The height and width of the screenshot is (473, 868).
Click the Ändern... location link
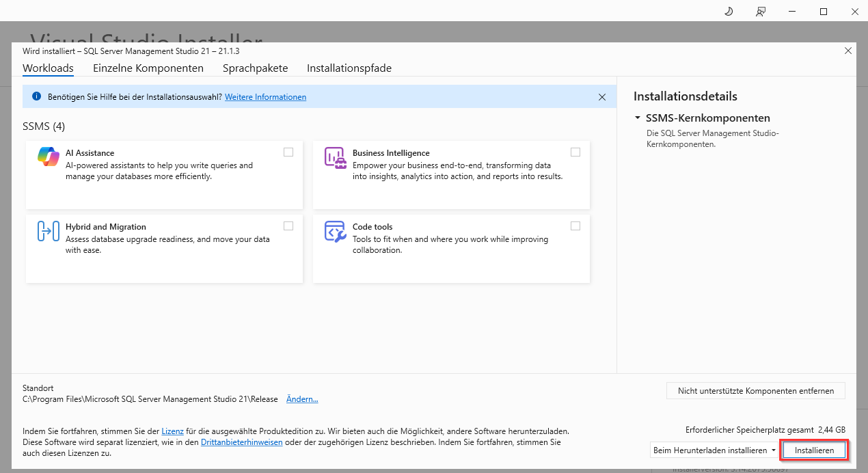(x=302, y=399)
